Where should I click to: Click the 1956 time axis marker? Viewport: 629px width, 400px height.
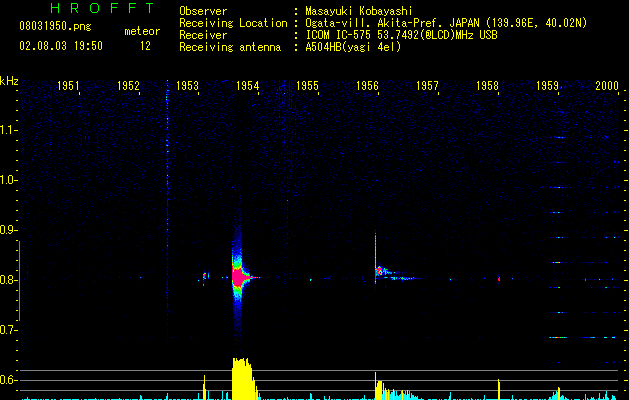tap(367, 85)
